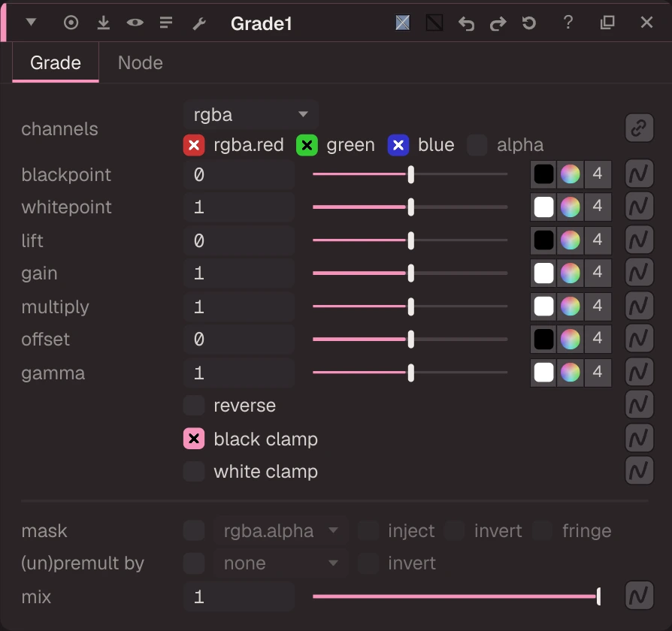Undo the last change in the Grade1 panel
The height and width of the screenshot is (631, 672).
[x=466, y=23]
